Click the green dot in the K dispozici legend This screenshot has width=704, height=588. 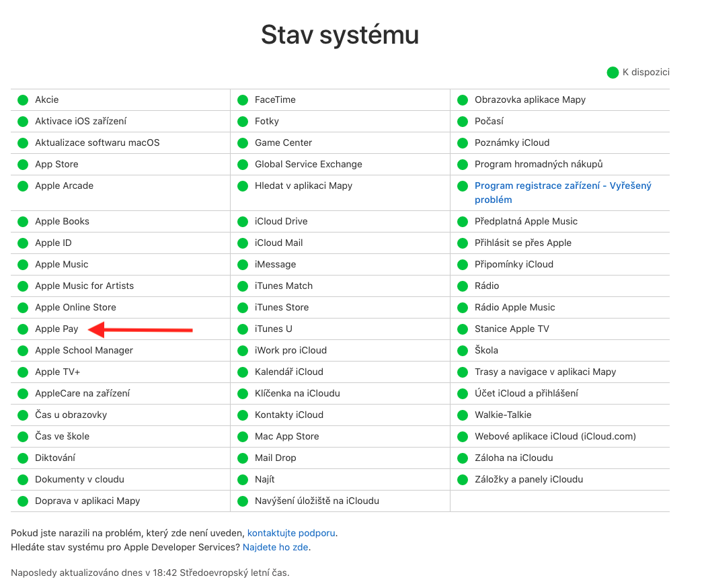click(x=613, y=73)
